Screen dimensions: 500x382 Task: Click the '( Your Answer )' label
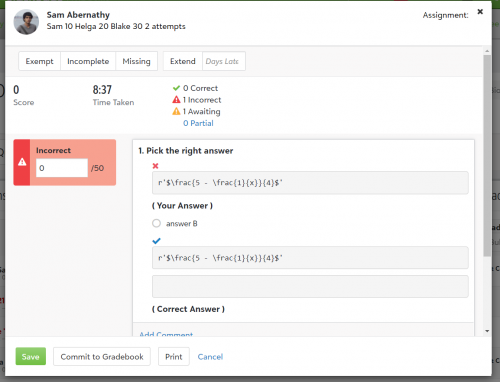pyautogui.click(x=182, y=206)
